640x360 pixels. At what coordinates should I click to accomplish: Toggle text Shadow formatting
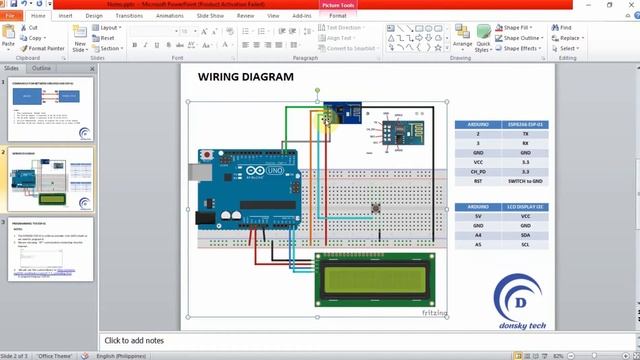[x=168, y=45]
